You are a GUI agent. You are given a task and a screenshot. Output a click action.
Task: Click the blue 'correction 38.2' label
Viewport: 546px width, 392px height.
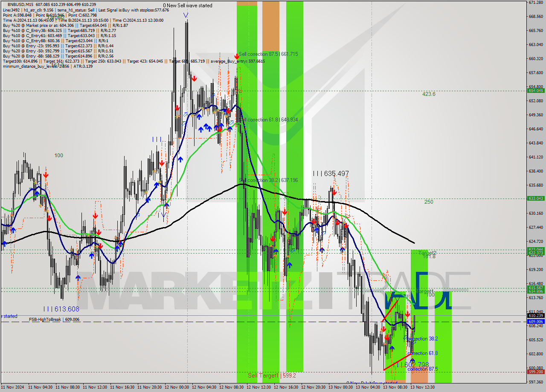click(x=422, y=339)
